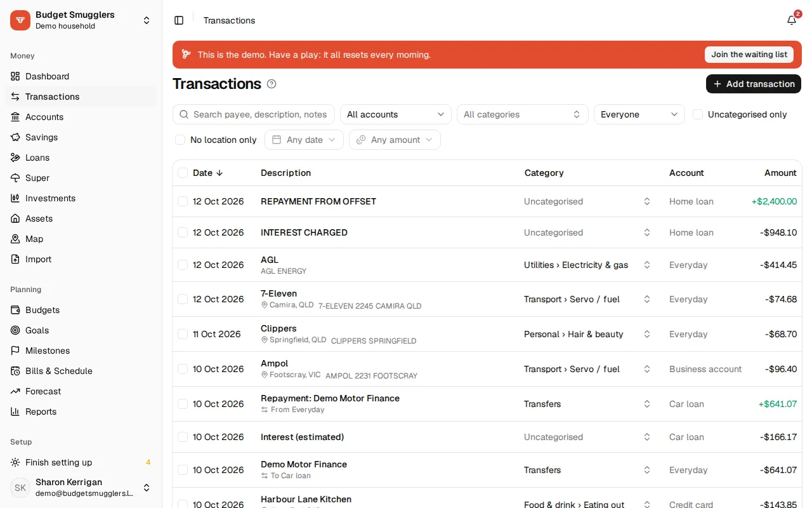Viewport: 812px width, 508px height.
Task: Change category for Ampol transaction
Action: 587,369
